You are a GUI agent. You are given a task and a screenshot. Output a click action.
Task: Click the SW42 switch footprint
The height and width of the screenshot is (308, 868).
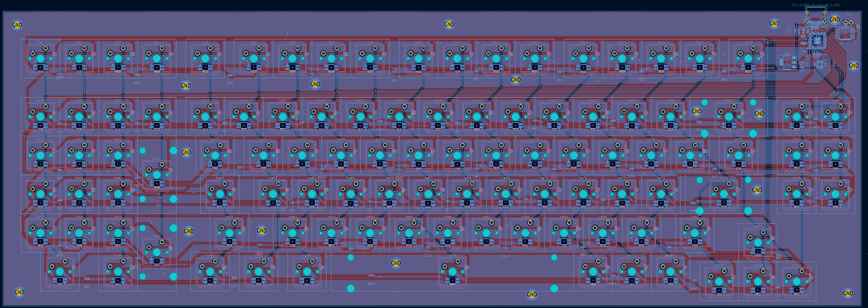tap(157, 175)
